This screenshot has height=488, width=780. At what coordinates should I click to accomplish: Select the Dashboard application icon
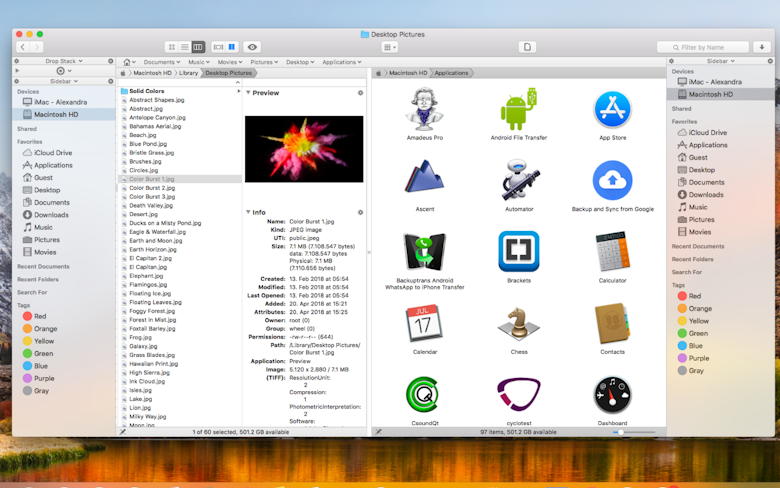[612, 395]
